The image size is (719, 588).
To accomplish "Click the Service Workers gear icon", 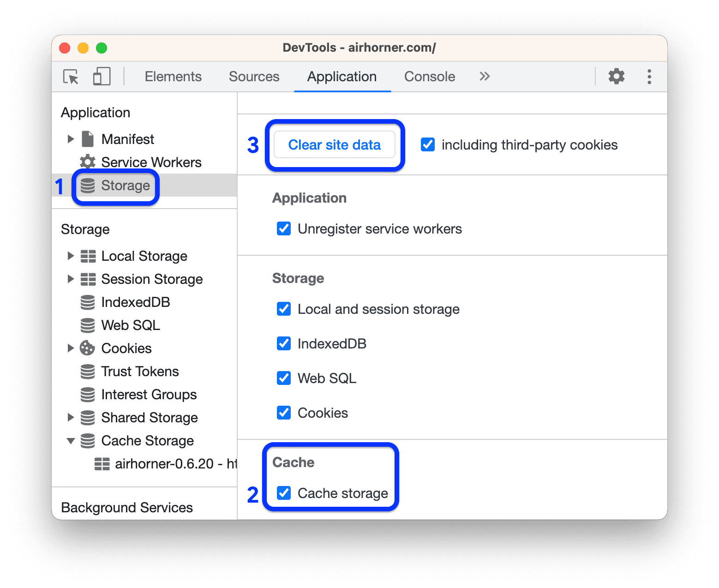I will 87,162.
